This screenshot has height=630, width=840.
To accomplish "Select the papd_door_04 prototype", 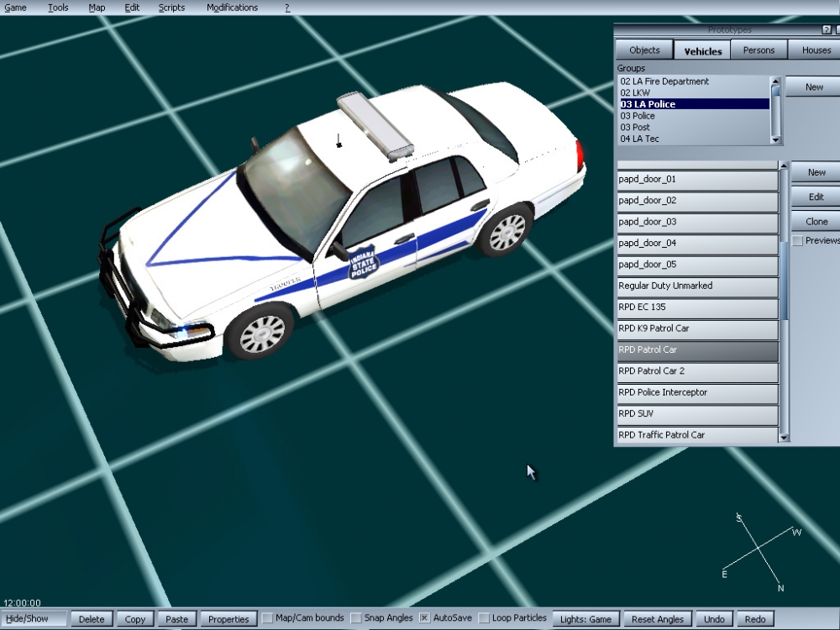I will pyautogui.click(x=697, y=244).
